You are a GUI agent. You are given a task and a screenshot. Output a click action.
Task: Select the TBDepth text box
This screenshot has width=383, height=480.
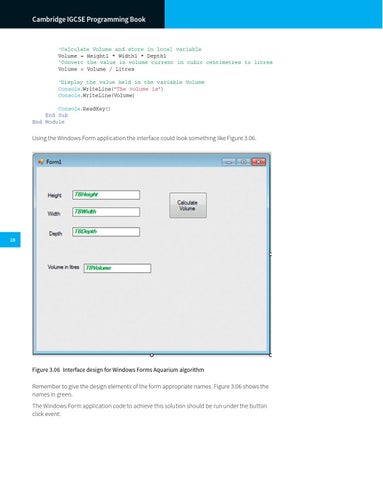106,232
